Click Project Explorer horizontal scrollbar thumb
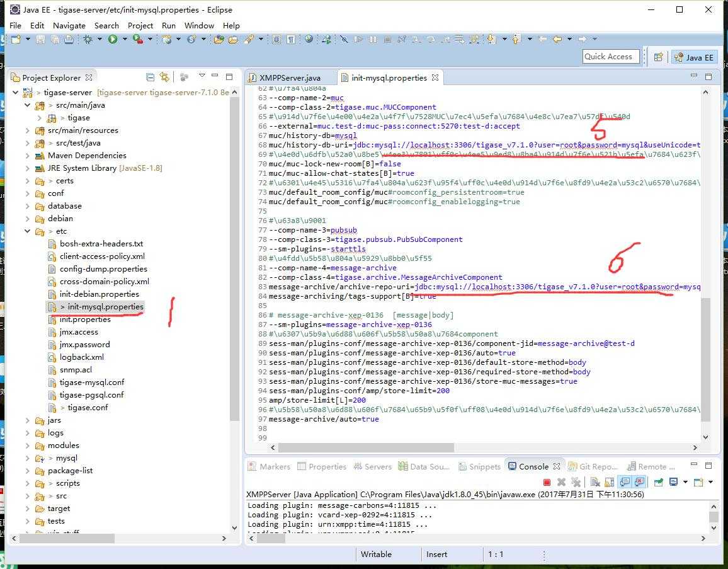 click(x=67, y=538)
